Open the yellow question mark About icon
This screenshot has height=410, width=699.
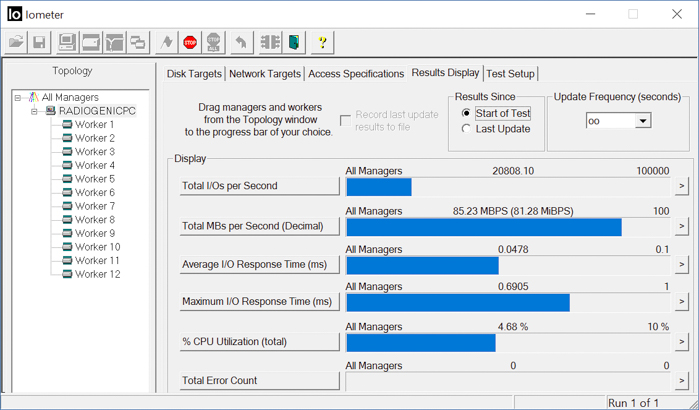coord(322,43)
